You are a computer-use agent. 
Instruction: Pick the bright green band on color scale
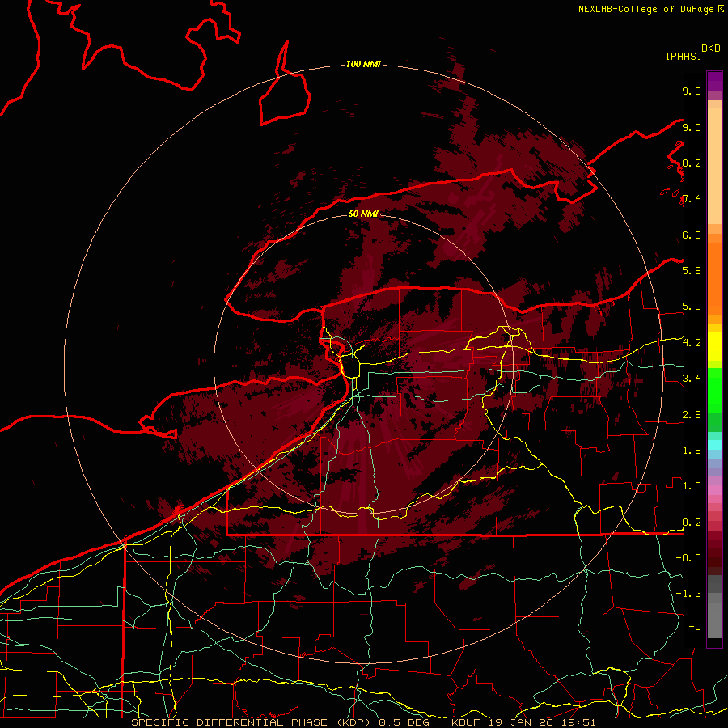point(714,389)
